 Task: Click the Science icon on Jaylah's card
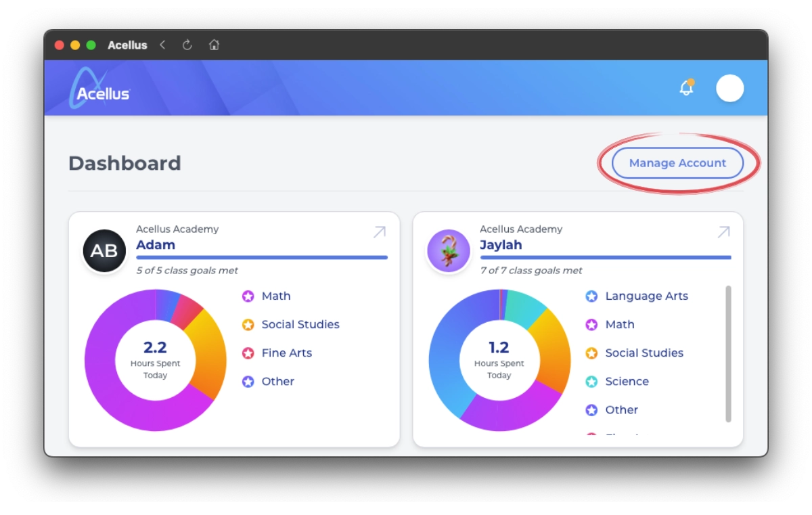click(x=591, y=381)
